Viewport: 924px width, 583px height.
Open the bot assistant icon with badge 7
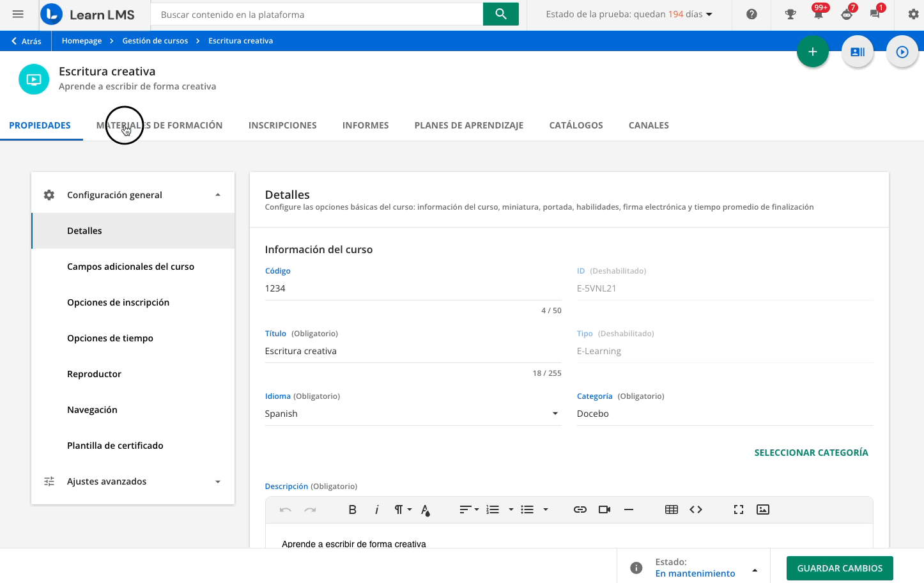(847, 14)
